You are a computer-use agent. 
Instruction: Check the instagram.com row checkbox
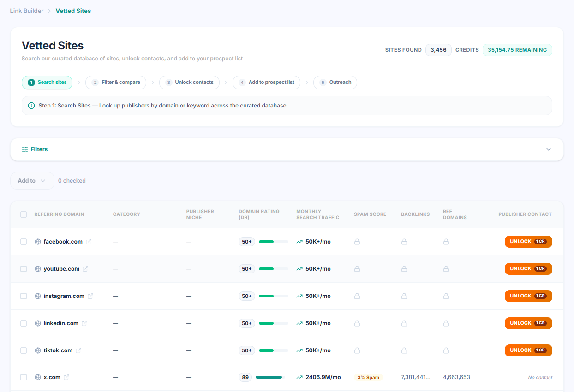click(x=24, y=296)
